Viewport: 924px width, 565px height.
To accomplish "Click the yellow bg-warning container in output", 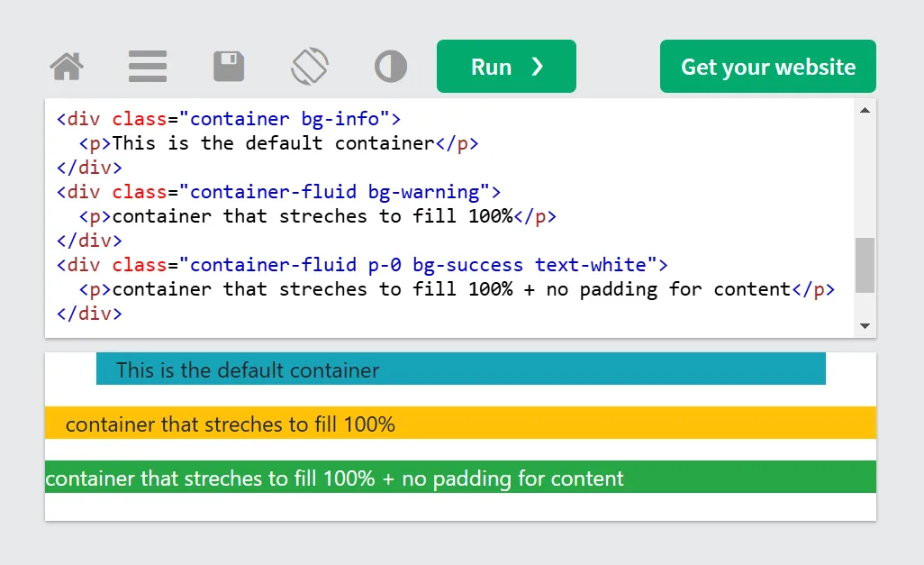I will pyautogui.click(x=459, y=424).
